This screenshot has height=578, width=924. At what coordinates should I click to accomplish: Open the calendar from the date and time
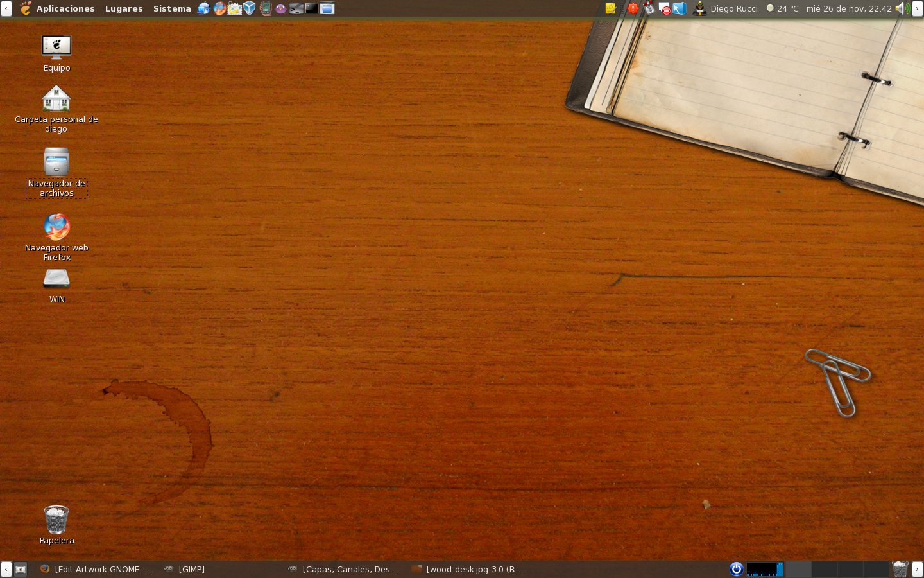(849, 9)
